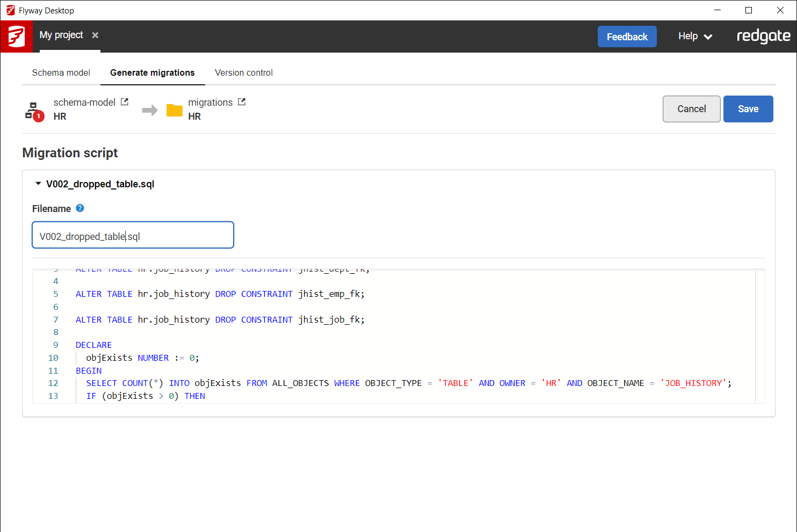This screenshot has height=532, width=797.
Task: Click the redgate logo
Action: pos(763,37)
